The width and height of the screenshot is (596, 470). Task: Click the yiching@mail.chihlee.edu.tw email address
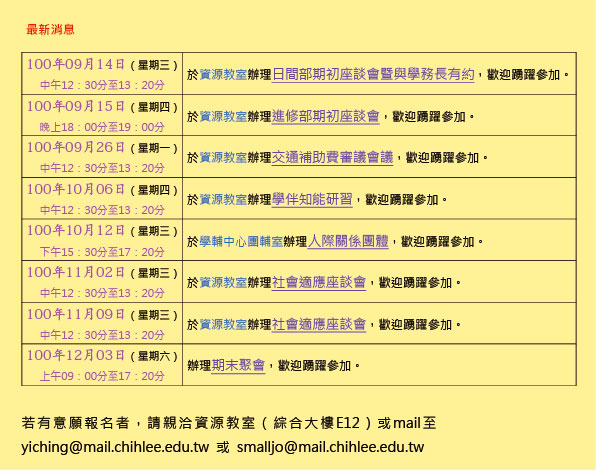click(115, 447)
